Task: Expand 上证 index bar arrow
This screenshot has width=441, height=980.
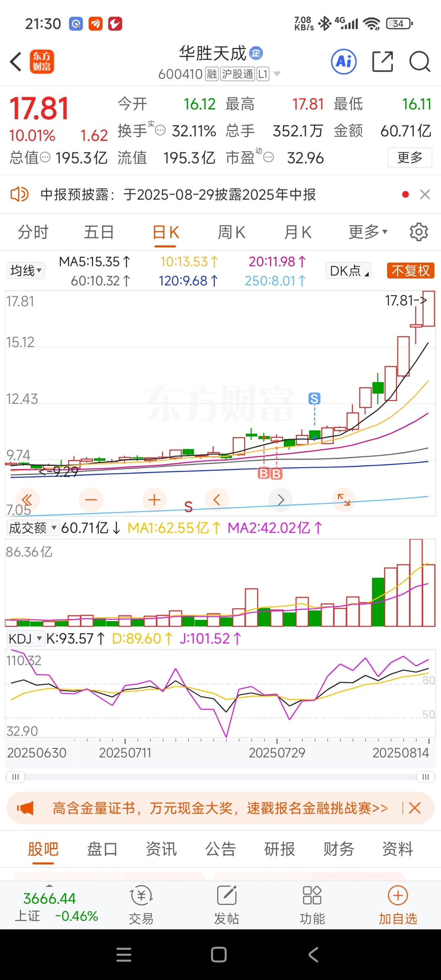Action: coord(49,886)
